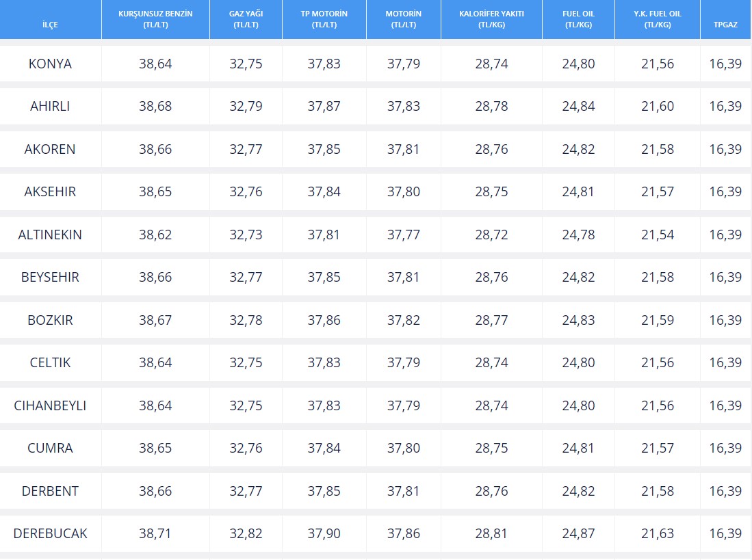Click Cumra's TPGAZ value 16,39
752x560 pixels.
pyautogui.click(x=725, y=448)
